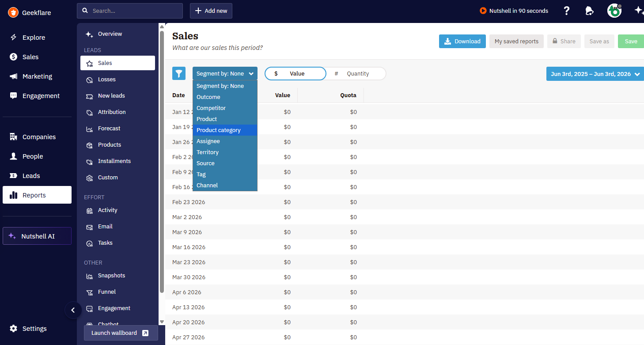The image size is (644, 345).
Task: Open user avatar profile menu
Action: [614, 11]
